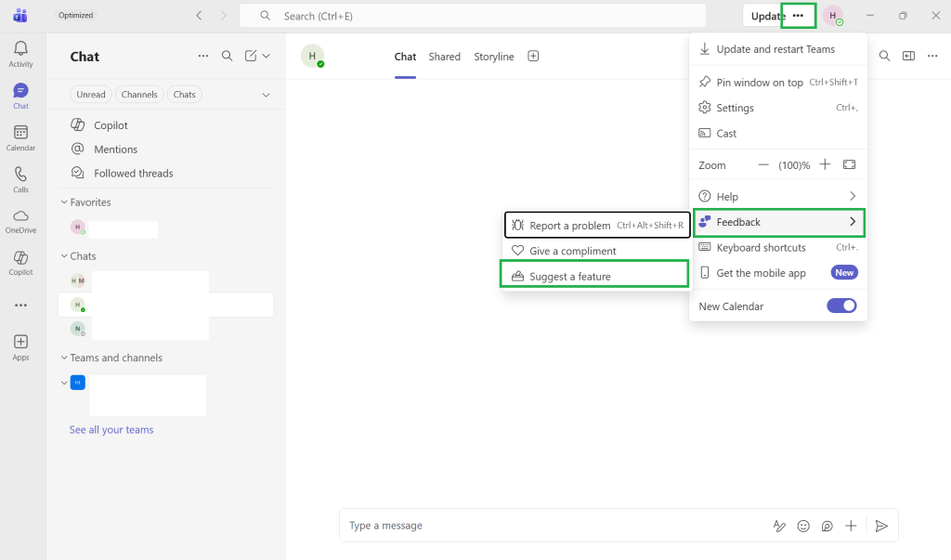Open conversation more options ellipsis
The height and width of the screenshot is (560, 951).
pyautogui.click(x=932, y=56)
